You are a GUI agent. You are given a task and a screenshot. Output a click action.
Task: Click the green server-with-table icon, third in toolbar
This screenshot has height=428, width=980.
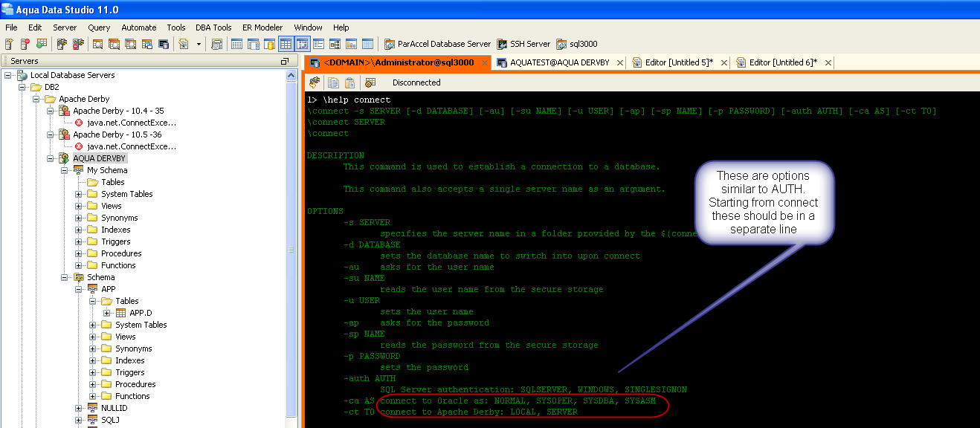pos(42,44)
